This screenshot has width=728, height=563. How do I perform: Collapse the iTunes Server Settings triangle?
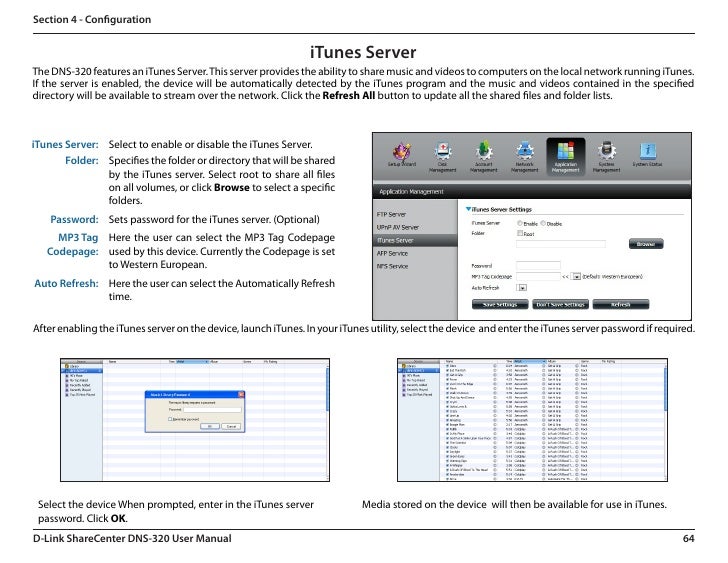(x=468, y=209)
